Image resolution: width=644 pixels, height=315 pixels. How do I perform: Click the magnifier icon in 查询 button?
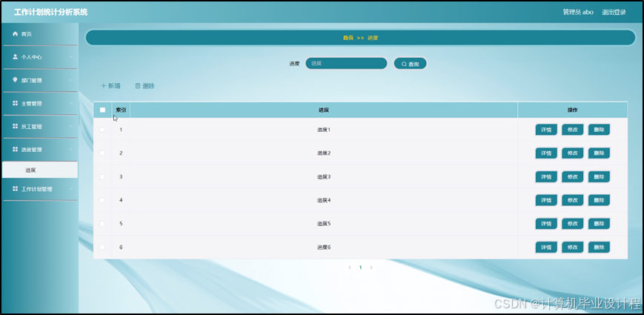point(404,64)
